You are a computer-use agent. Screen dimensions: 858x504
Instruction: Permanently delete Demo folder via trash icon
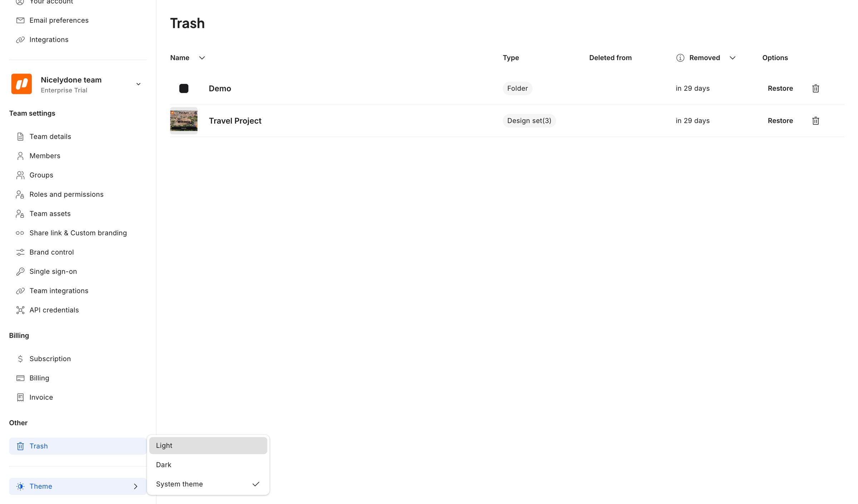[x=815, y=88]
